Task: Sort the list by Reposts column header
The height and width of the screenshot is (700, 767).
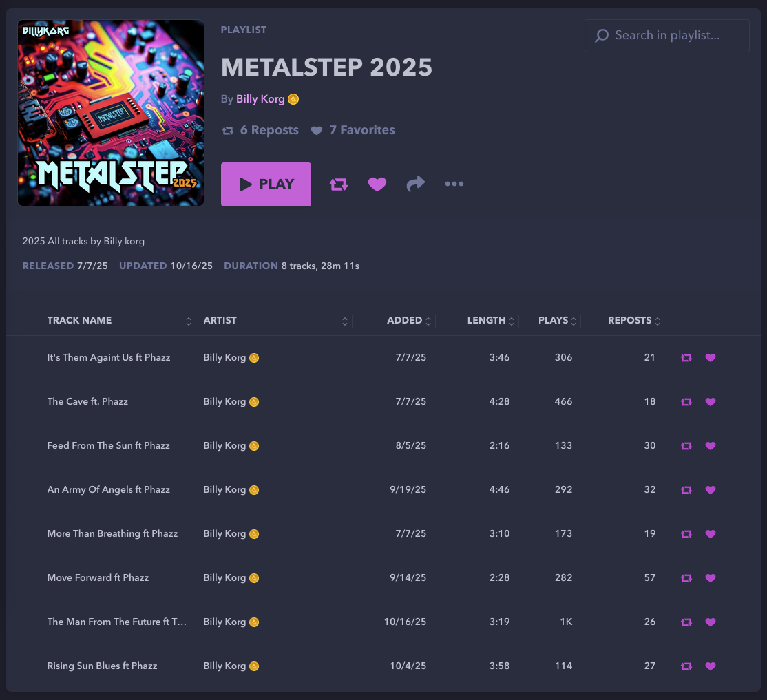Action: point(629,321)
